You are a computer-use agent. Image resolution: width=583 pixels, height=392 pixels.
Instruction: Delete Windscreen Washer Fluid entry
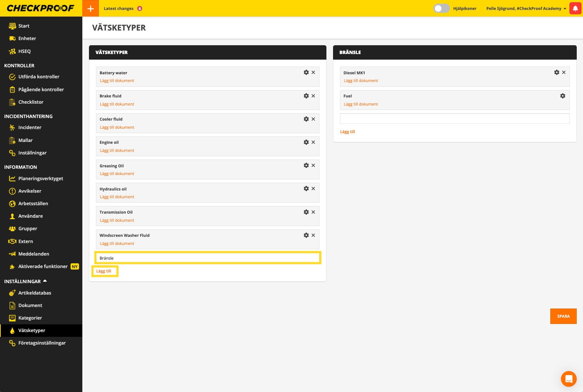pyautogui.click(x=313, y=235)
